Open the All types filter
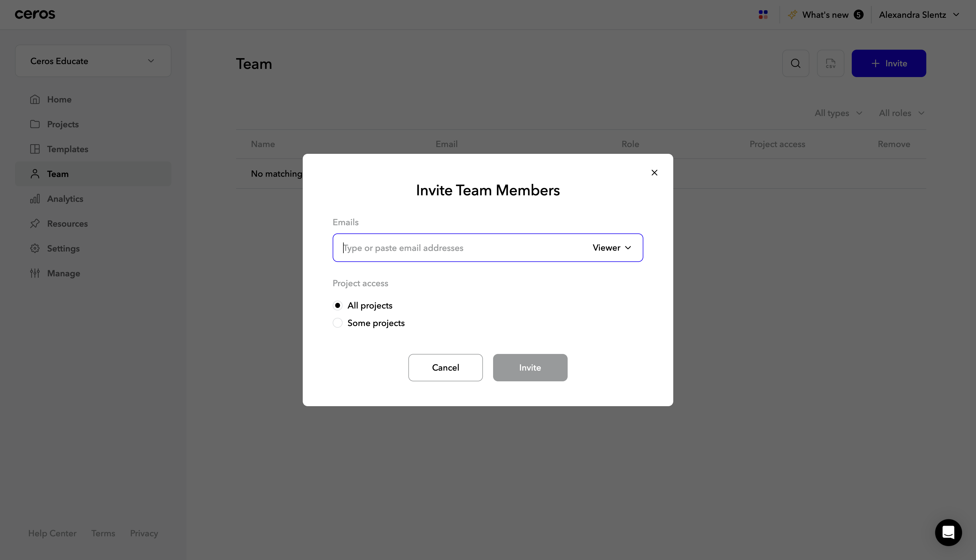 (x=838, y=113)
